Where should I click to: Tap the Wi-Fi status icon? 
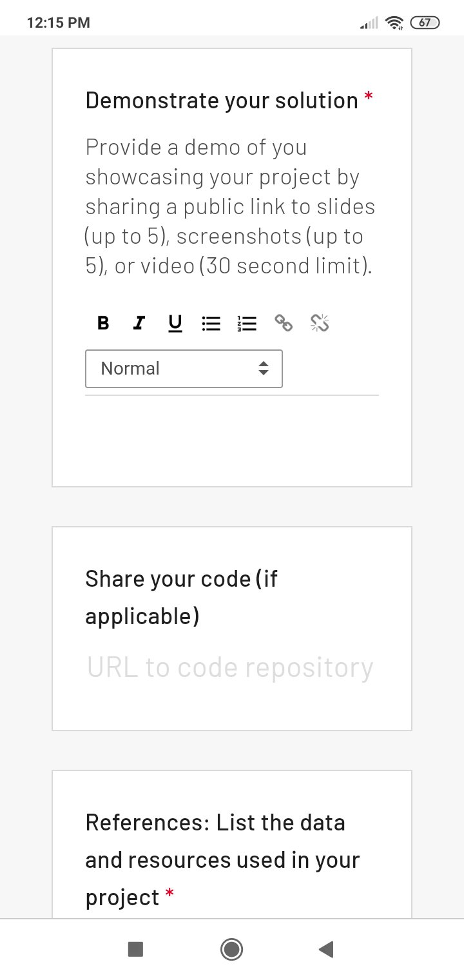394,23
